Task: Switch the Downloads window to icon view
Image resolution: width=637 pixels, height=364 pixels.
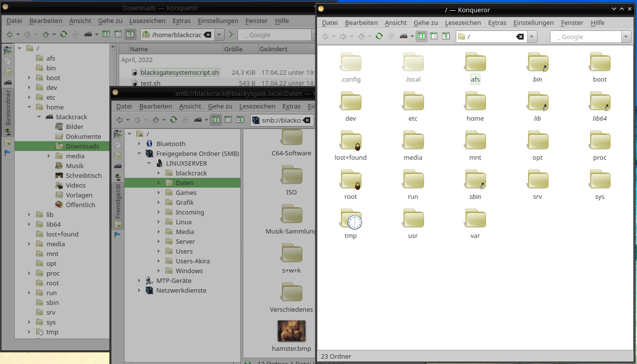Action: [x=106, y=34]
